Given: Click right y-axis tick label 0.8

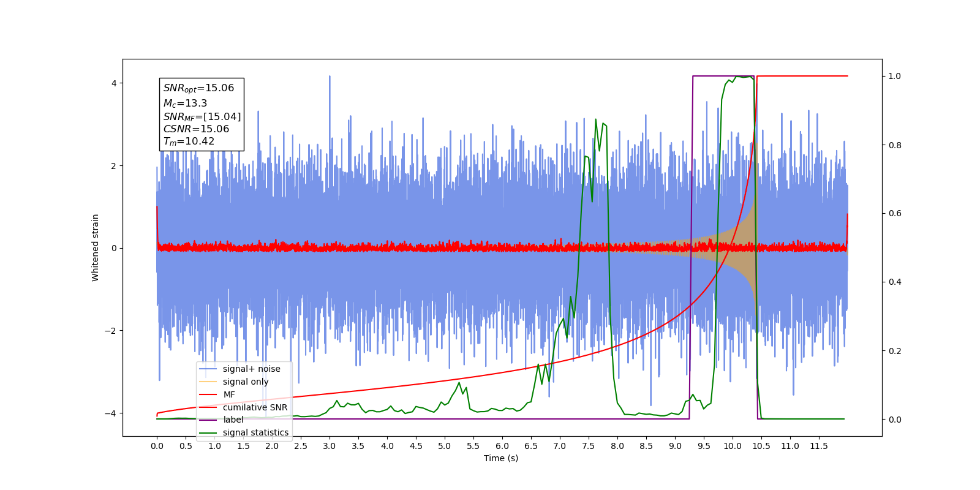Looking at the screenshot, I should [x=895, y=145].
